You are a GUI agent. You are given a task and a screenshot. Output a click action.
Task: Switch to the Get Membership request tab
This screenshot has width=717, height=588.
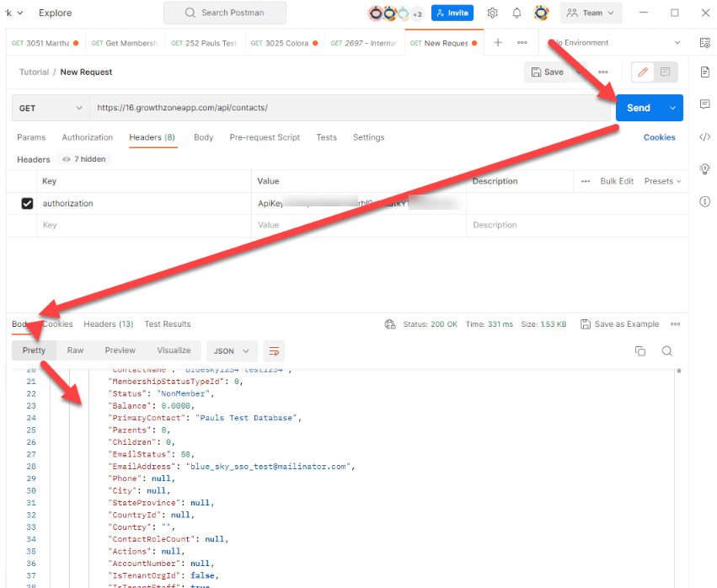[x=125, y=43]
